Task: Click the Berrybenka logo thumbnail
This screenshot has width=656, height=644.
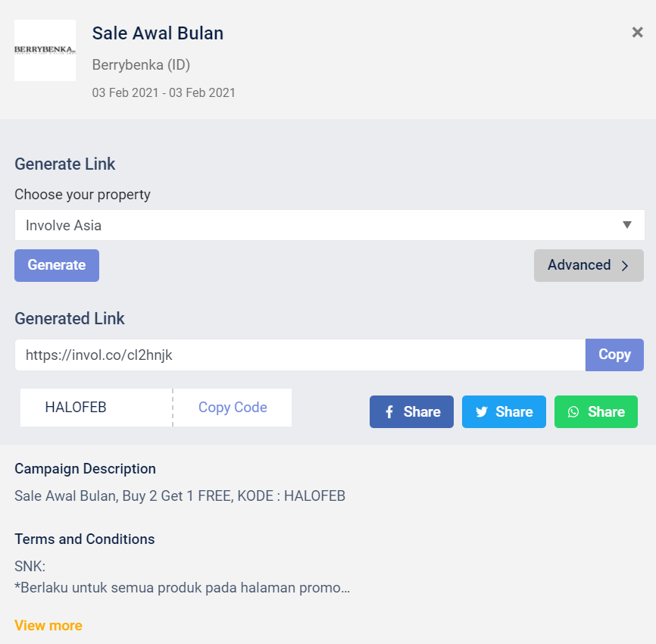Action: pyautogui.click(x=45, y=50)
